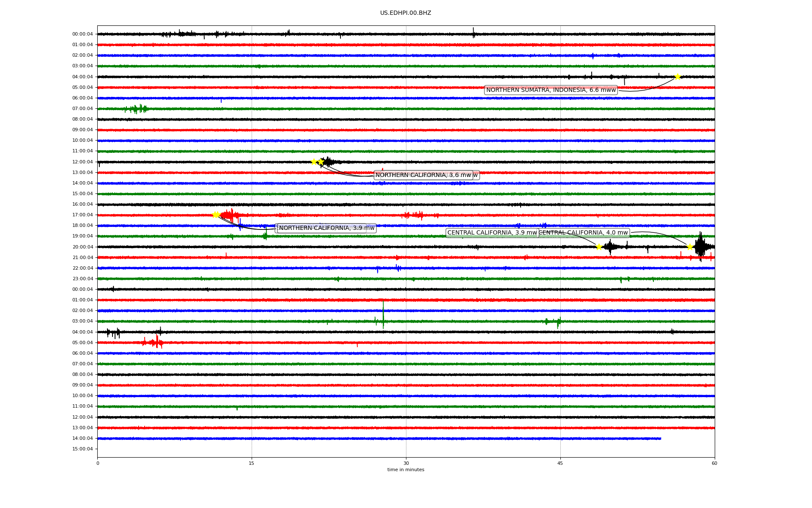
Task: Click the Central California 3.9 star marker
Action: coord(599,247)
